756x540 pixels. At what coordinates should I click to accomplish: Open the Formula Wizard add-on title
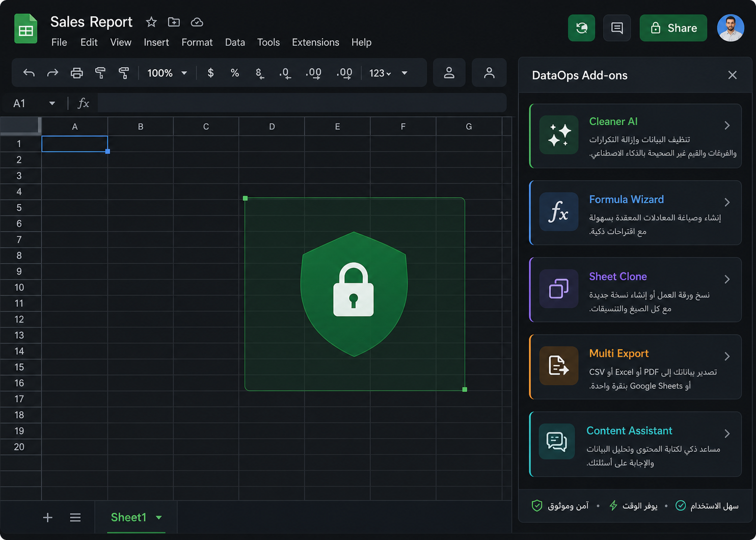626,199
